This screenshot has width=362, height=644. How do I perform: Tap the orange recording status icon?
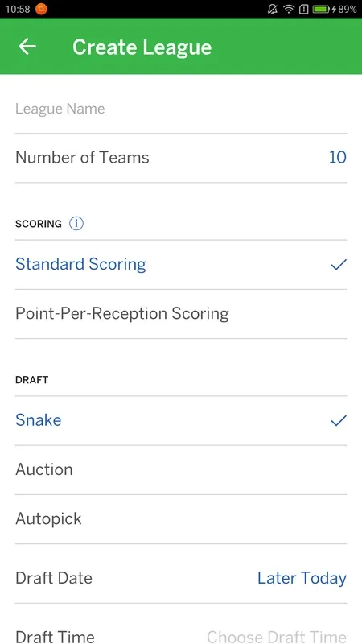pyautogui.click(x=41, y=9)
